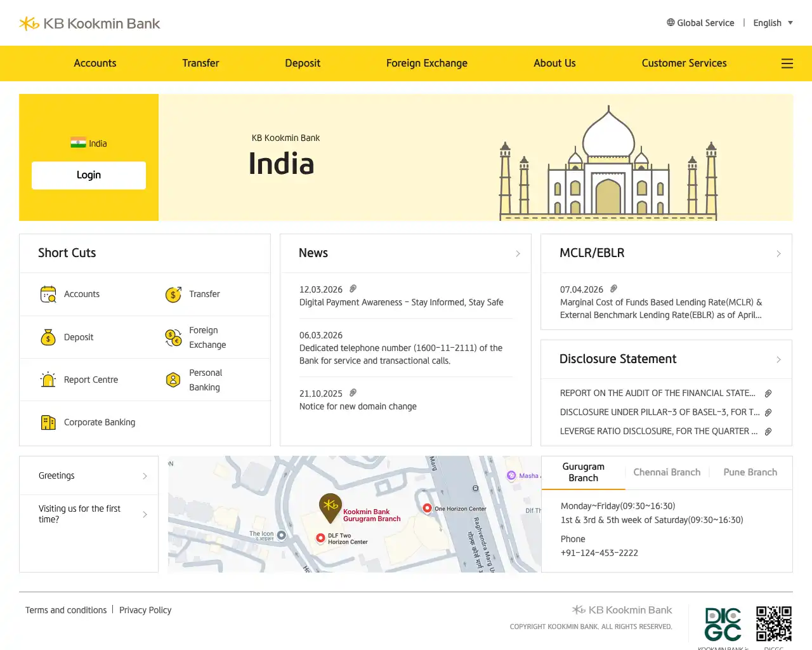Click the Personal Banking icon
The width and height of the screenshot is (812, 650).
173,379
